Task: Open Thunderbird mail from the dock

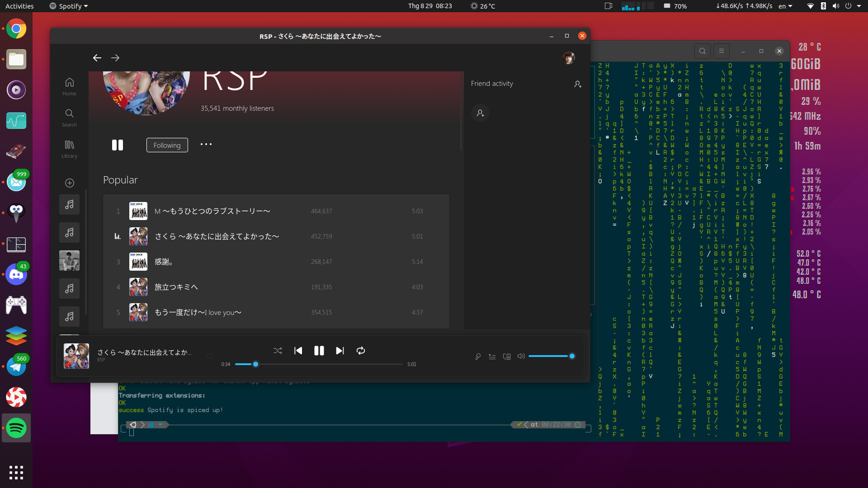Action: pyautogui.click(x=16, y=182)
